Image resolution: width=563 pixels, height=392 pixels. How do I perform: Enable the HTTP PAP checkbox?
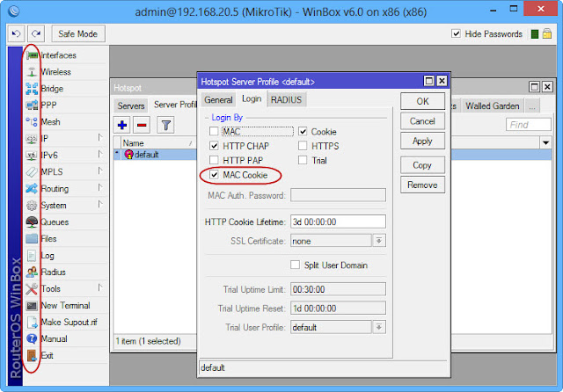214,160
